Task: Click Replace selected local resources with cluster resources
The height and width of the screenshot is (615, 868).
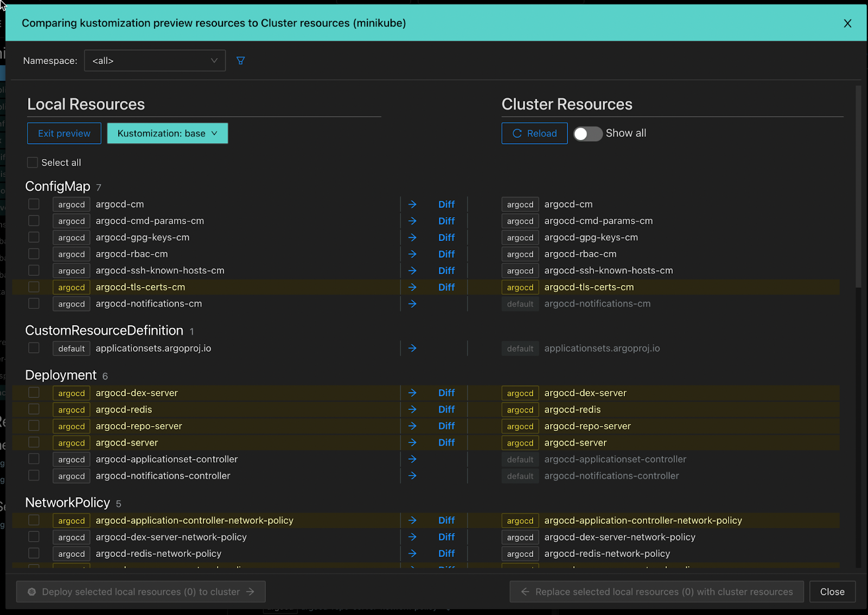Action: pyautogui.click(x=656, y=592)
